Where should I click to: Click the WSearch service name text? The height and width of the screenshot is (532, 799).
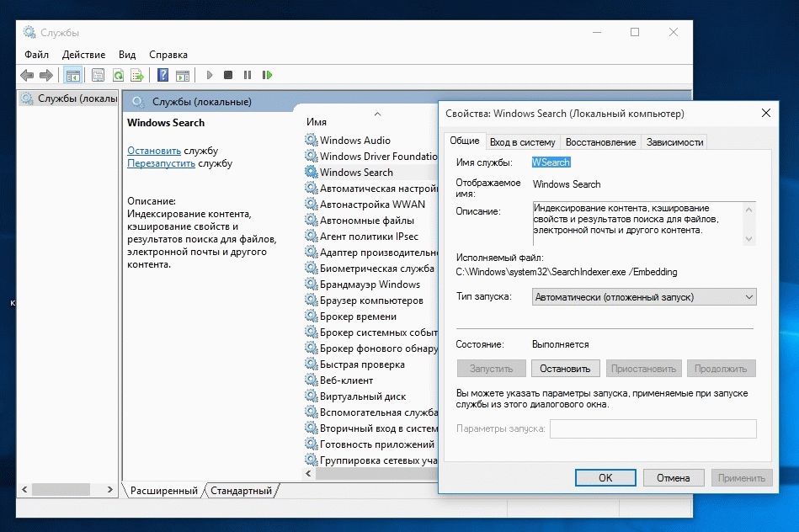pyautogui.click(x=551, y=162)
